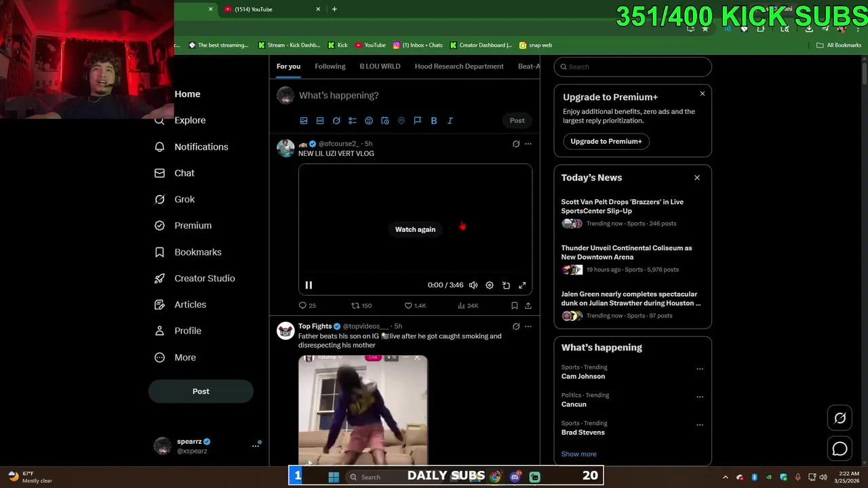This screenshot has width=868, height=488.
Task: View analytics of ofcourse2_ post
Action: (468, 306)
